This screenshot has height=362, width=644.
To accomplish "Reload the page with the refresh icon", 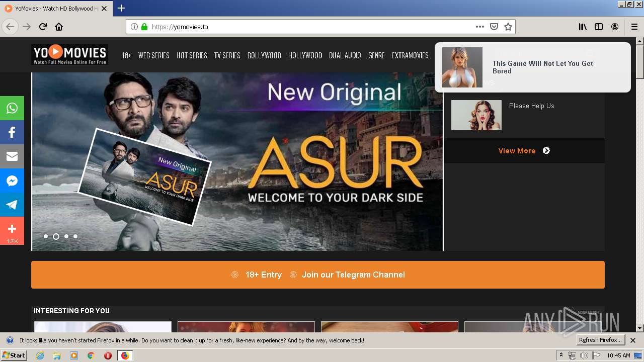I will [43, 27].
